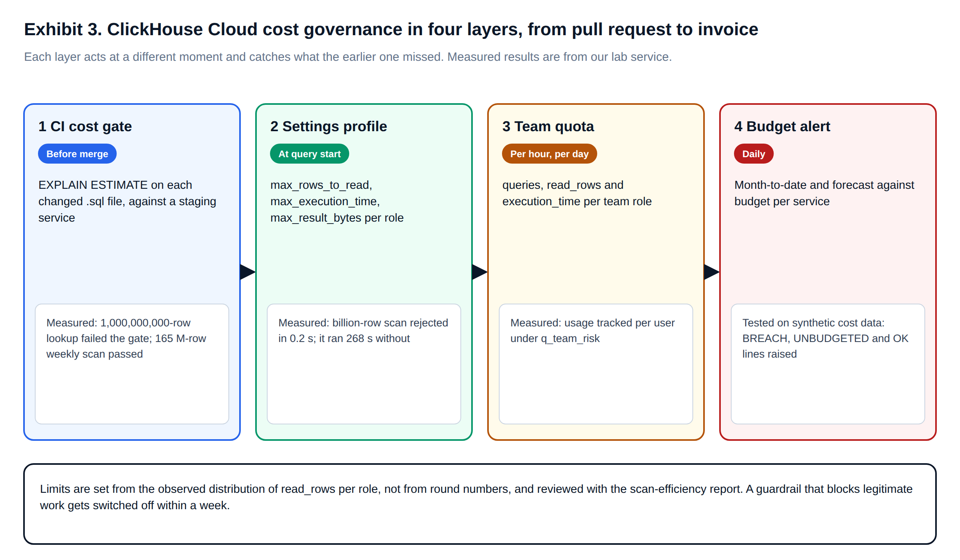
Task: Click the footer note 'Limits are set from the observed distribution'
Action: tap(480, 504)
